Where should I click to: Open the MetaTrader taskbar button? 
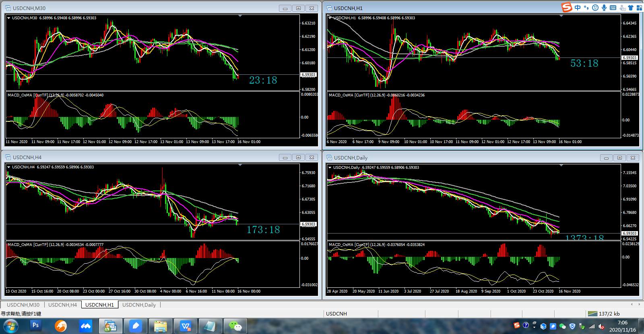(x=110, y=326)
